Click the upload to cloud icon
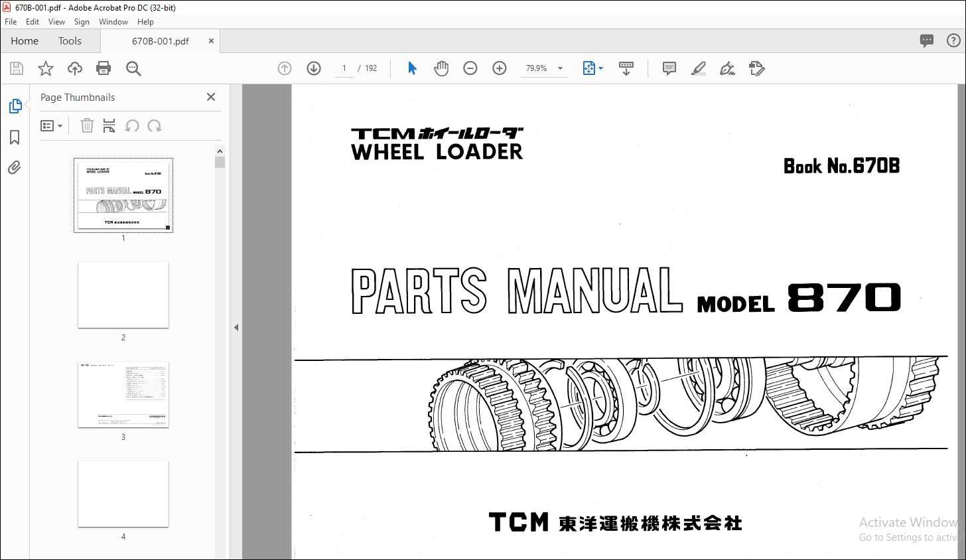The image size is (966, 560). coord(75,68)
